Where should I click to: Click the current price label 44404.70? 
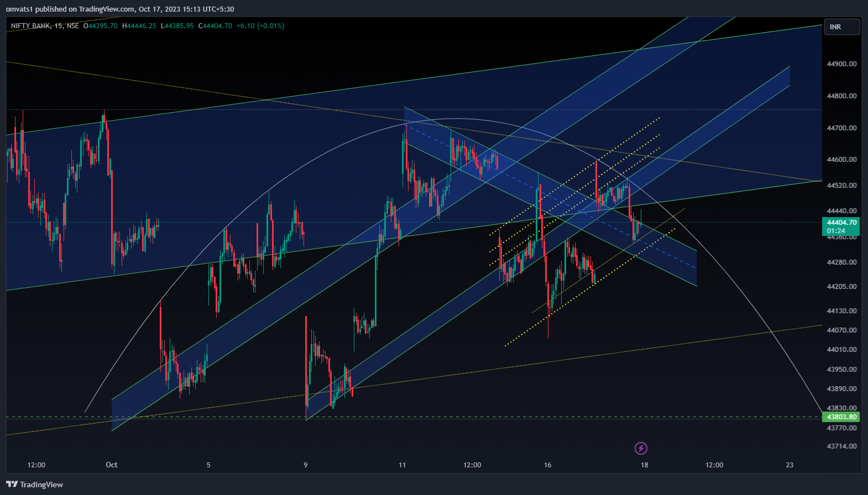841,223
